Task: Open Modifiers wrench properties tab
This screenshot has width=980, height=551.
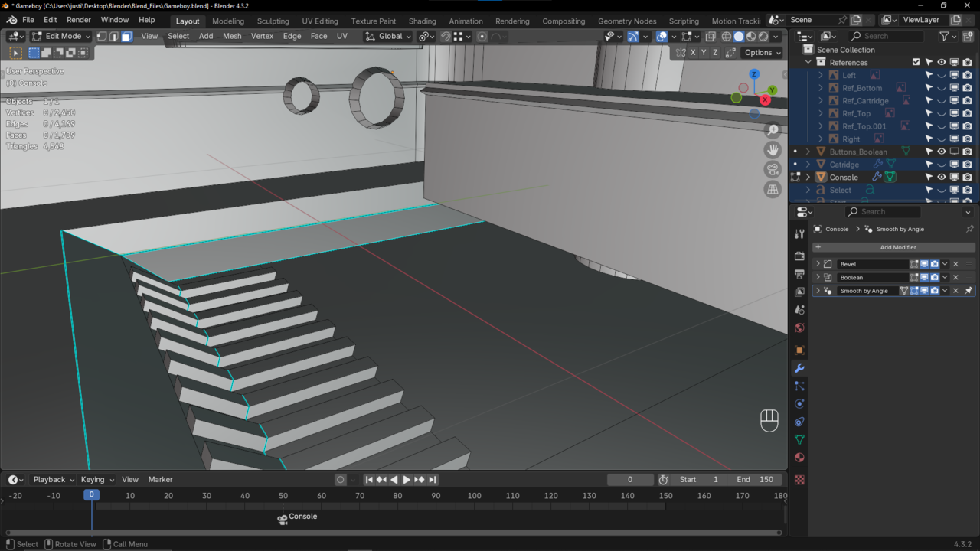Action: pos(799,368)
